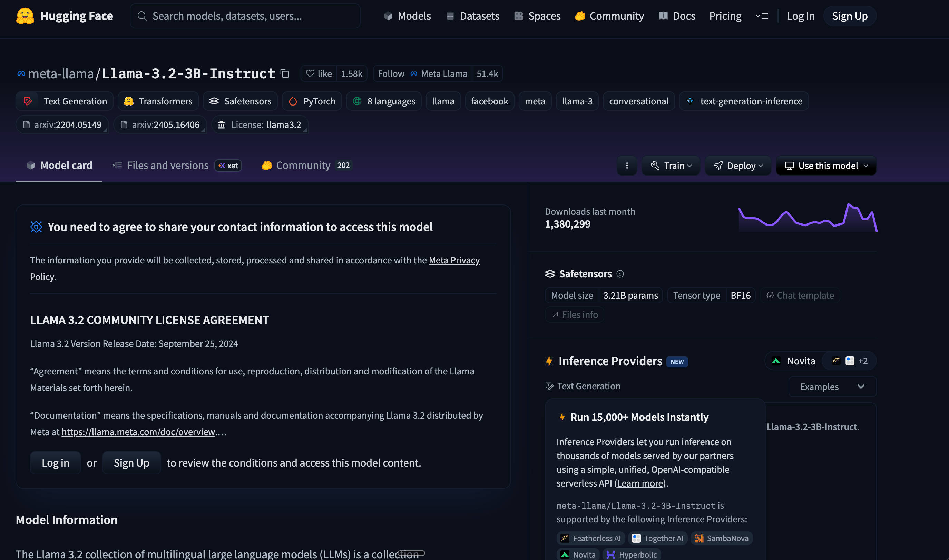The height and width of the screenshot is (560, 949).
Task: Click the heart like icon
Action: (x=310, y=73)
